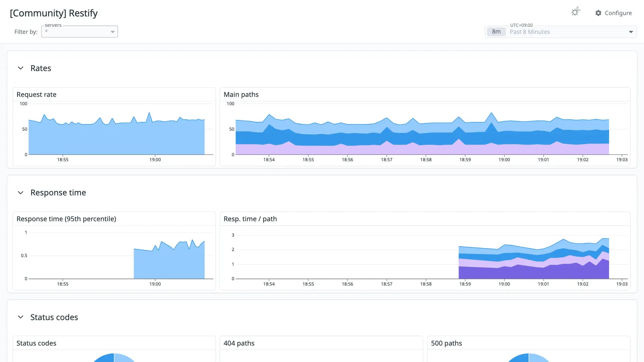Collapse the Rates section chevron
The height and width of the screenshot is (362, 644).
pos(20,68)
